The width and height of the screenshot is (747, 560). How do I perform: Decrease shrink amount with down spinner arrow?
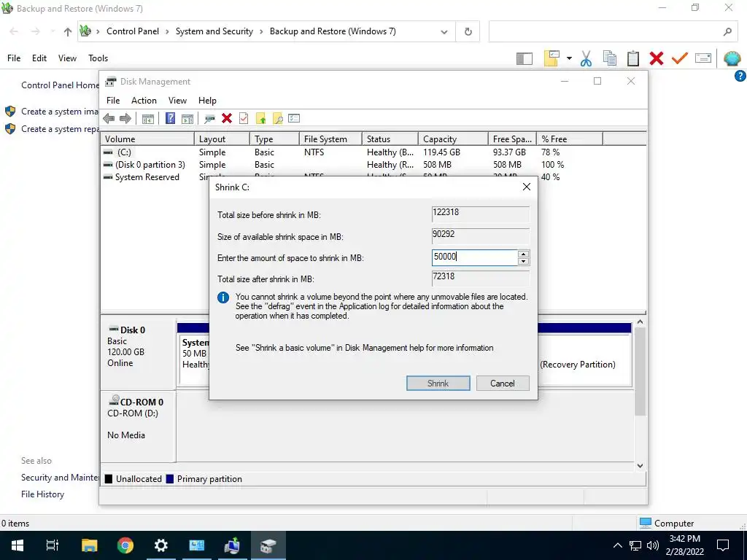click(x=524, y=262)
